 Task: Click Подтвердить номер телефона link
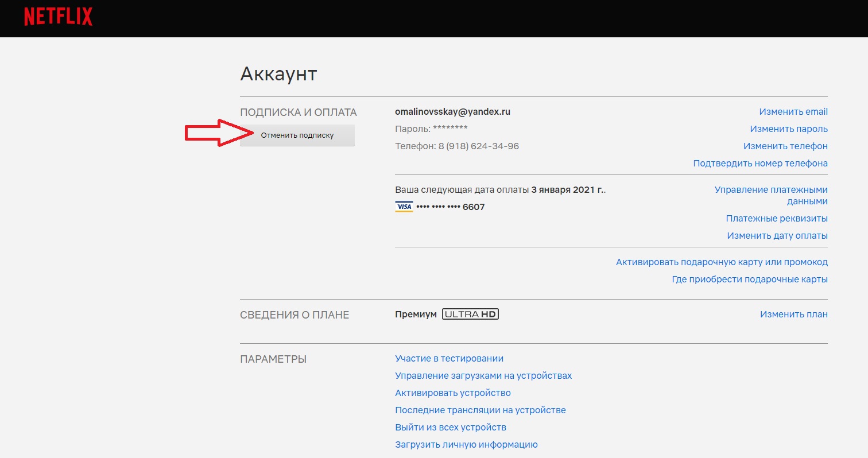pyautogui.click(x=761, y=164)
